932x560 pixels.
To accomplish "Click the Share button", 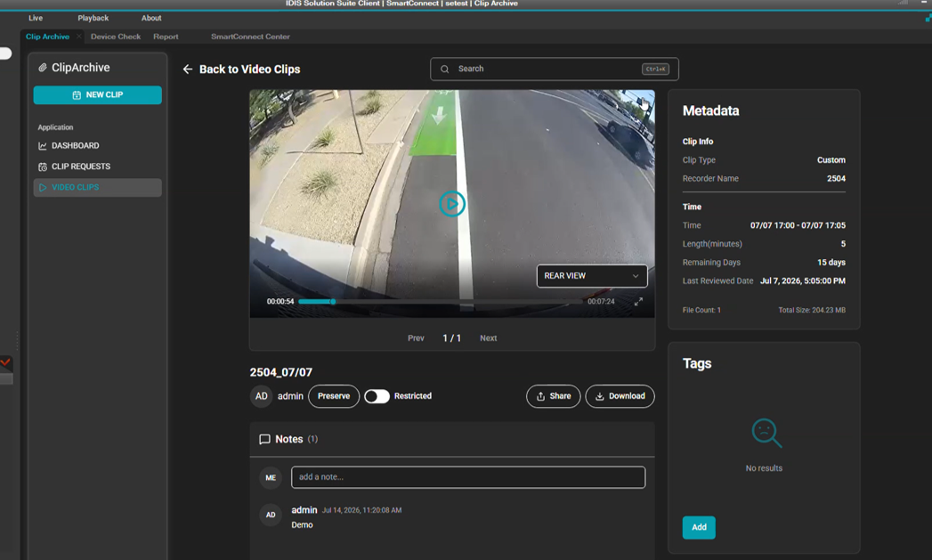I will (554, 396).
